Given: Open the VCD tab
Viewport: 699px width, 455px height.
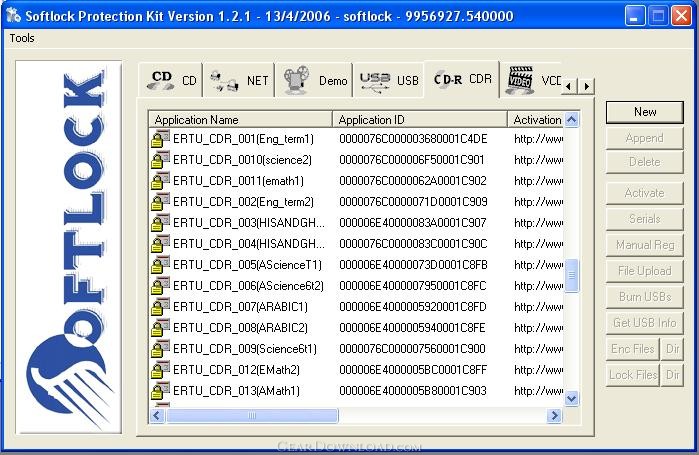Looking at the screenshot, I should [531, 80].
